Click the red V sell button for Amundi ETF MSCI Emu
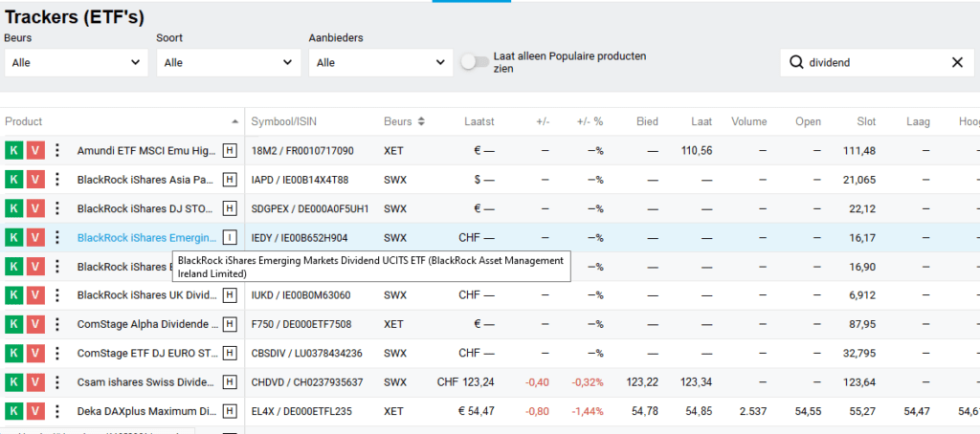The width and height of the screenshot is (980, 434). tap(35, 150)
